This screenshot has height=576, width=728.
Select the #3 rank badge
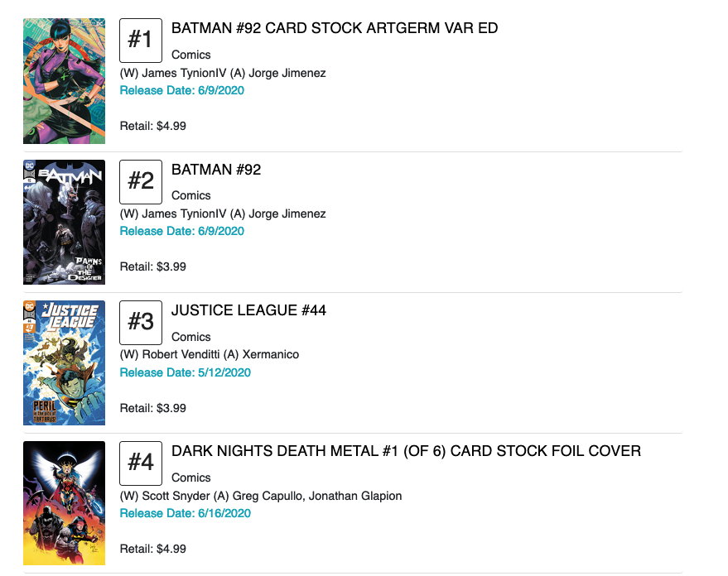(x=141, y=322)
